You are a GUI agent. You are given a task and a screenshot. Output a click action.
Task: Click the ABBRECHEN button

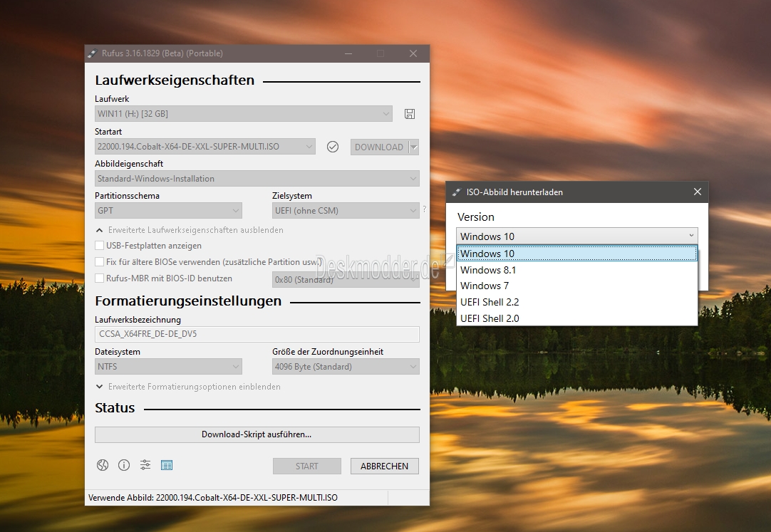coord(385,466)
